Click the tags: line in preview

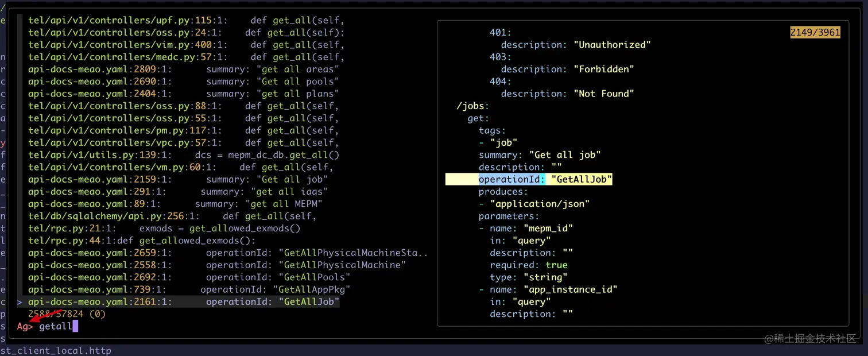pyautogui.click(x=492, y=130)
